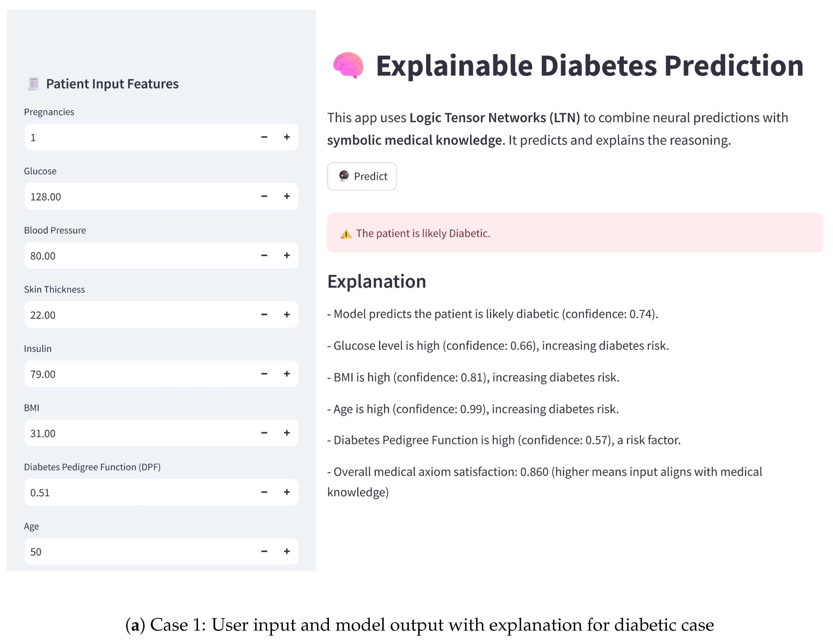
Task: Focus the BMI input showing 31.00
Action: tap(137, 433)
